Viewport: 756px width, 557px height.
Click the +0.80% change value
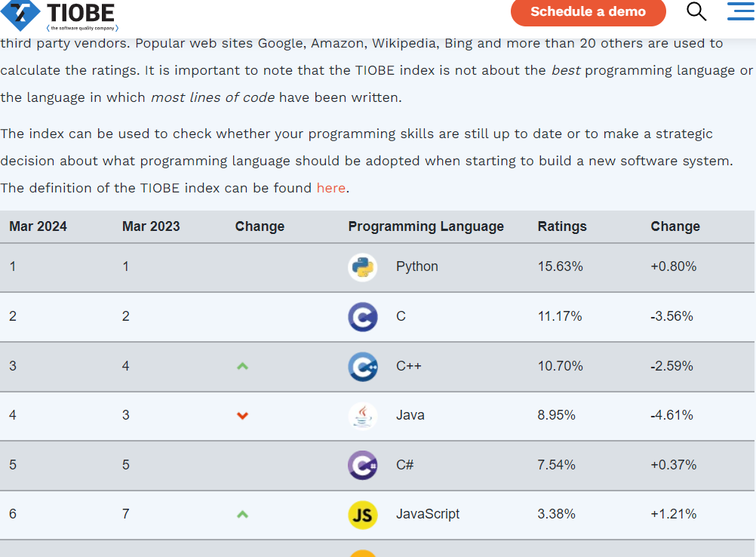coord(674,266)
